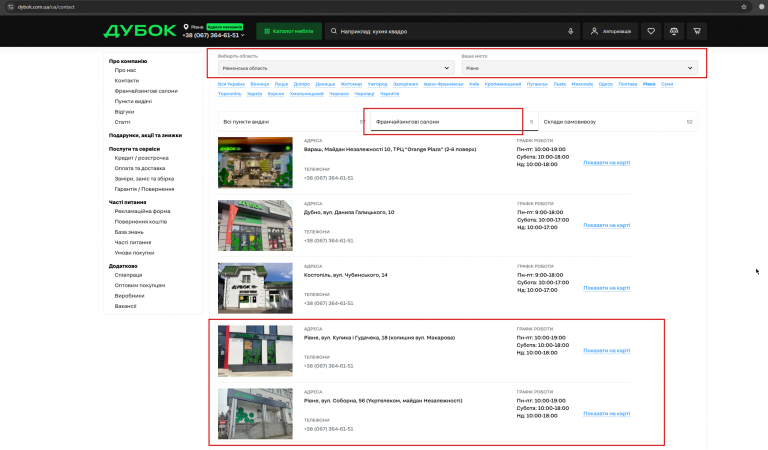Select the Дніпро city link

tap(302, 84)
